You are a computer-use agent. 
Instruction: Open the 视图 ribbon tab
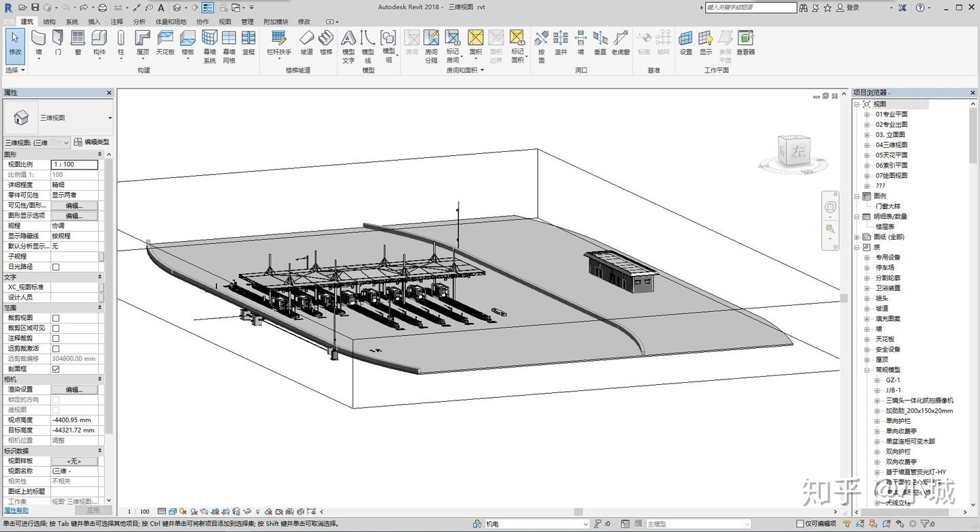pyautogui.click(x=225, y=22)
